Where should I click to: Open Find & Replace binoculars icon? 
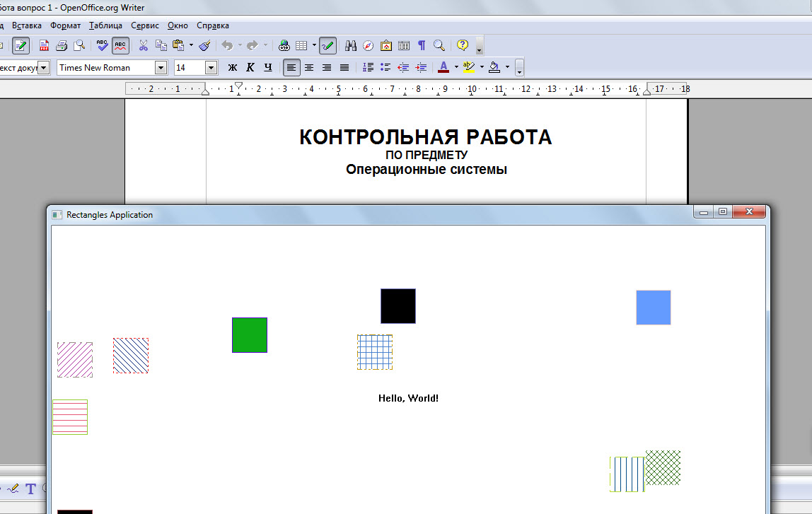(x=351, y=45)
